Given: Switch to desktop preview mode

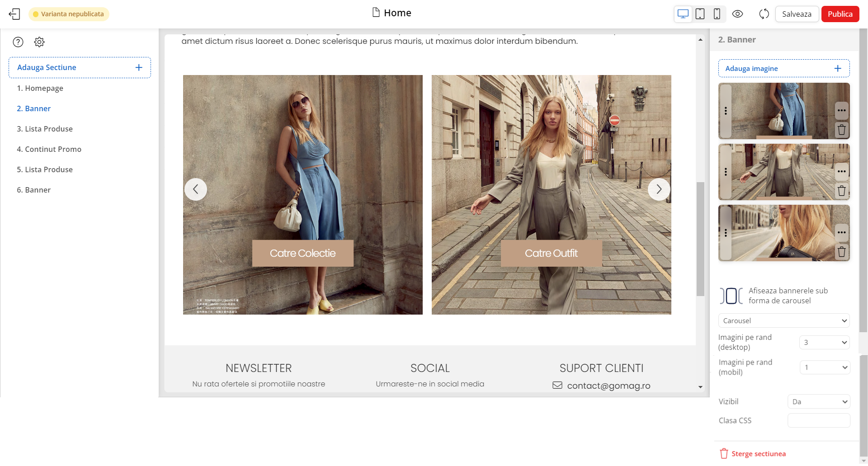Looking at the screenshot, I should point(683,14).
